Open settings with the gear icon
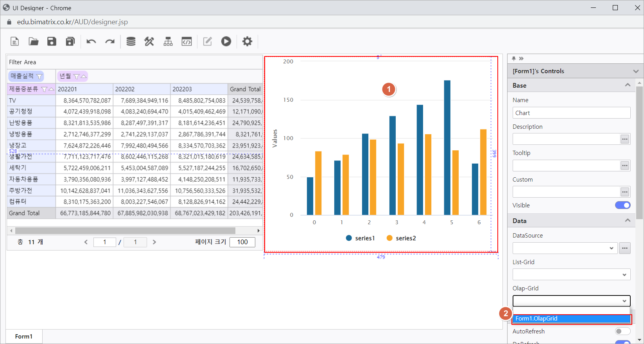 pos(247,41)
